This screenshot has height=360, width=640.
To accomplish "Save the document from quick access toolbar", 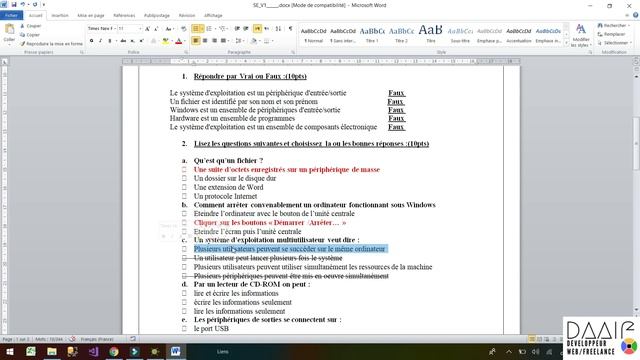I will [14, 5].
